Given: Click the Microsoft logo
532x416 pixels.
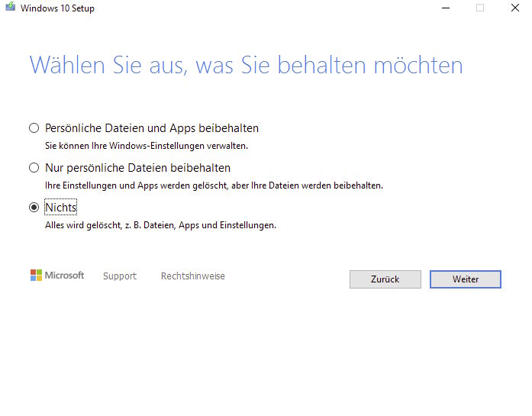Looking at the screenshot, I should pos(57,276).
